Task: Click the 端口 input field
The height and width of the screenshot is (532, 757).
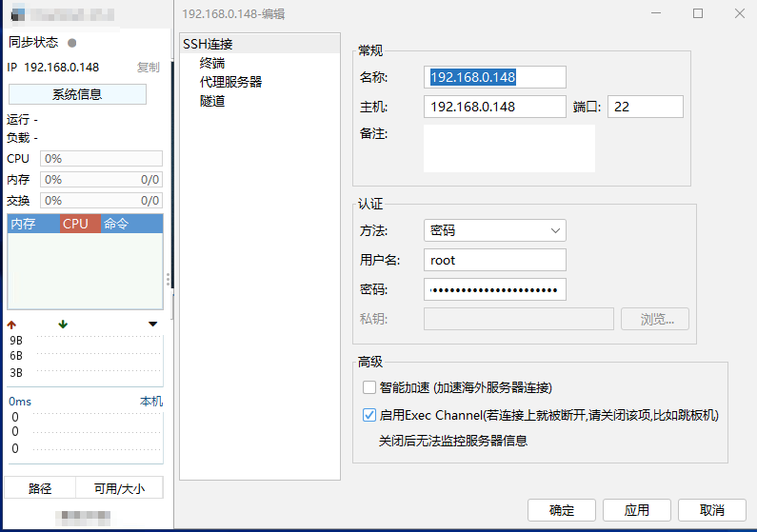Action: click(645, 107)
